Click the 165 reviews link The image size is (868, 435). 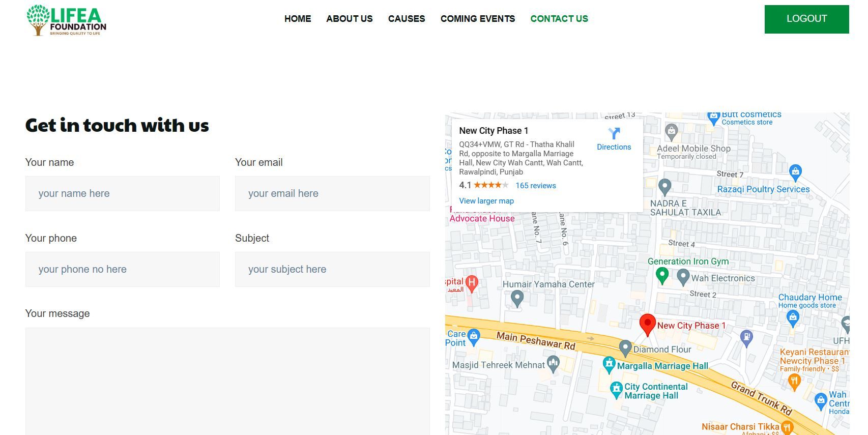pos(536,186)
